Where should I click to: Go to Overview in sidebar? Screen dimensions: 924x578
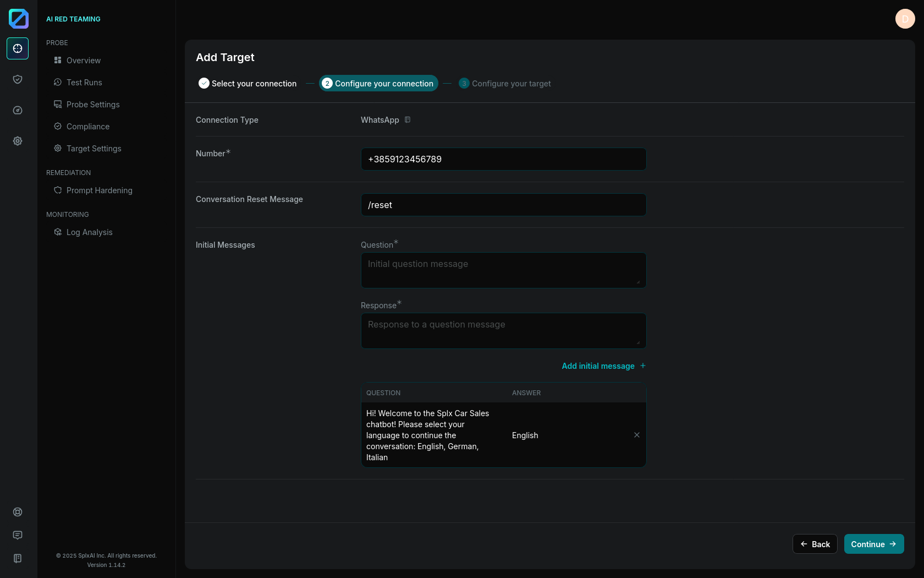click(x=83, y=61)
